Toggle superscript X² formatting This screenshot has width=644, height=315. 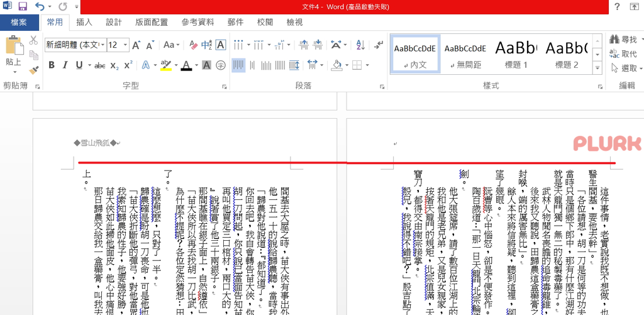point(128,65)
